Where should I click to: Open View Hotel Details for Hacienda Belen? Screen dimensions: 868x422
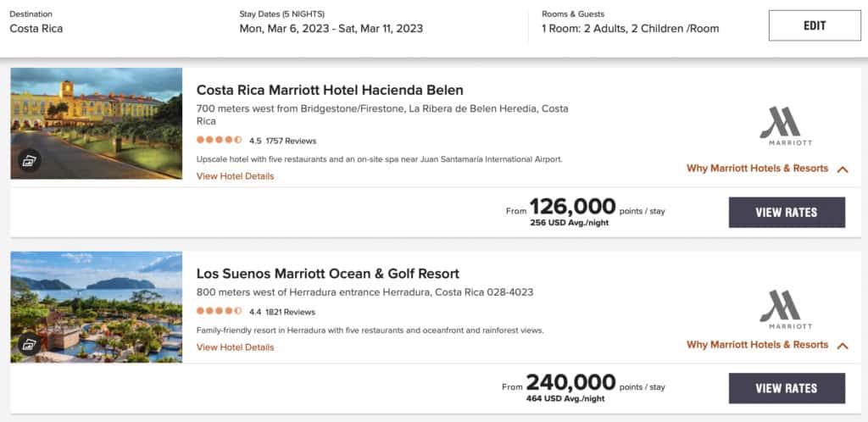(235, 176)
